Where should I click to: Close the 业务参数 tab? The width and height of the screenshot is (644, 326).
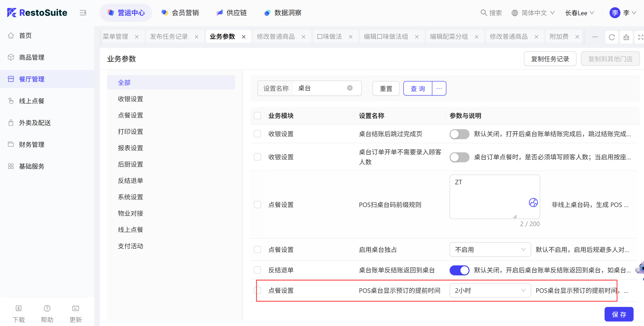pyautogui.click(x=244, y=37)
